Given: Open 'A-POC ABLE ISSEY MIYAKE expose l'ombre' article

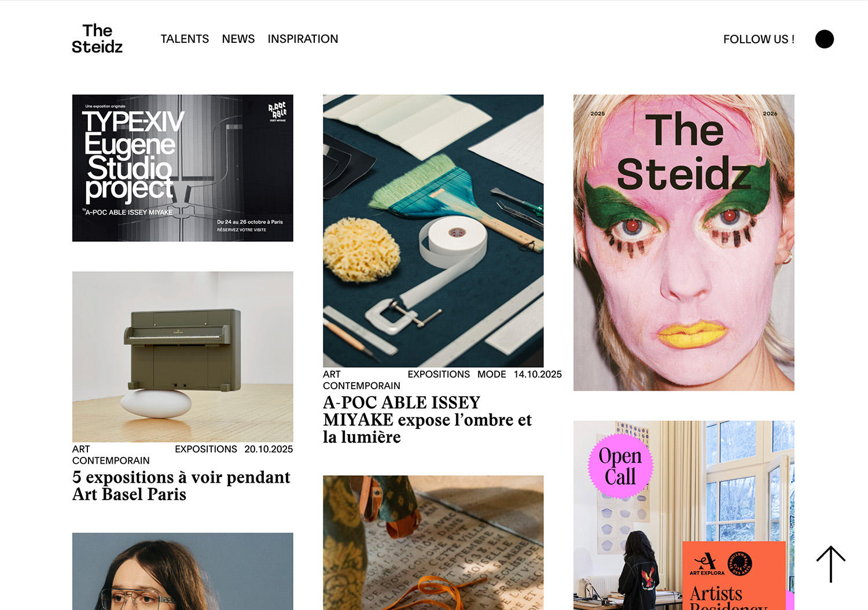Looking at the screenshot, I should click(428, 420).
